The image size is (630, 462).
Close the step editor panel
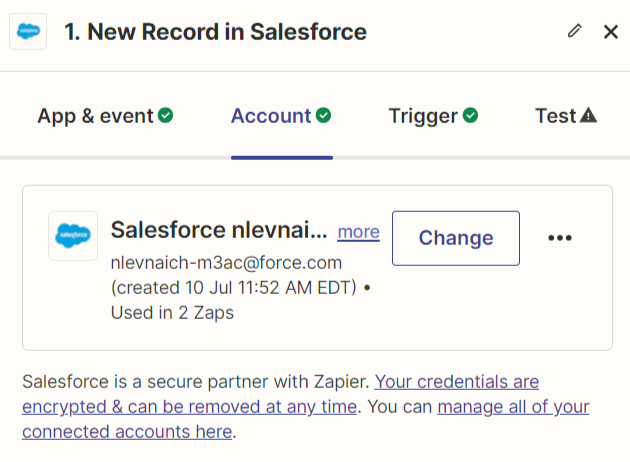pos(611,31)
